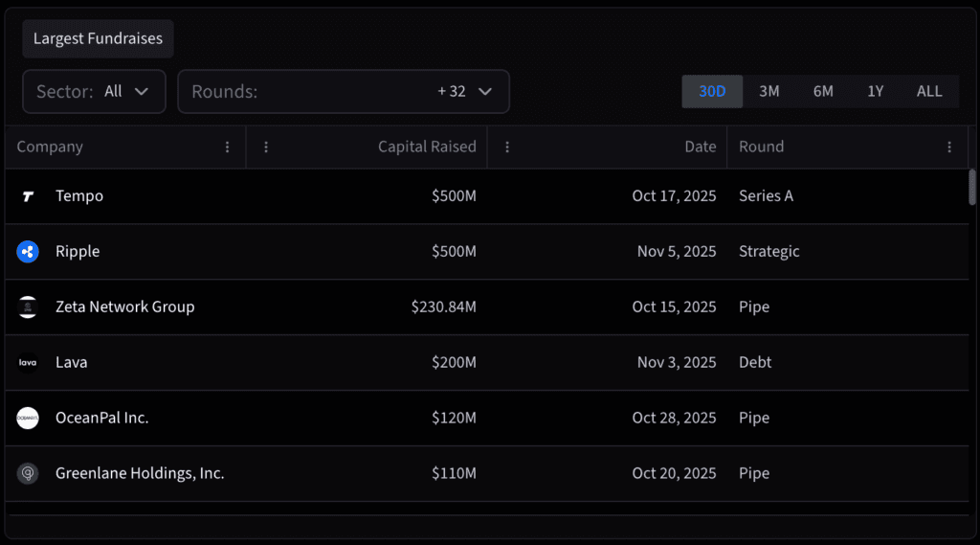Click the Zeta Network Group logo
This screenshot has height=545, width=980.
tap(28, 307)
